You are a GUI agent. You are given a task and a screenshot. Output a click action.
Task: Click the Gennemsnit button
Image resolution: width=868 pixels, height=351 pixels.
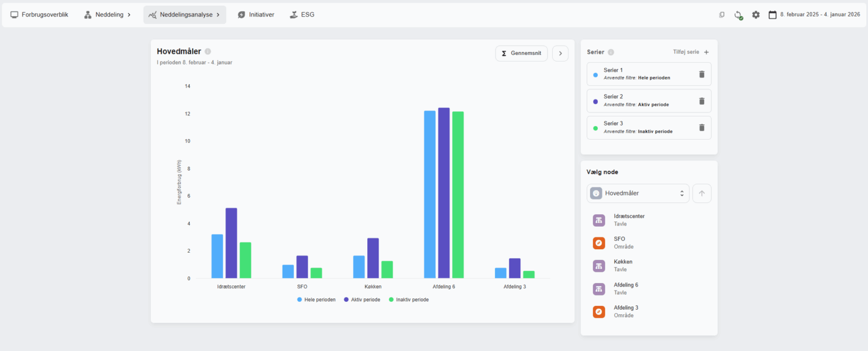521,53
